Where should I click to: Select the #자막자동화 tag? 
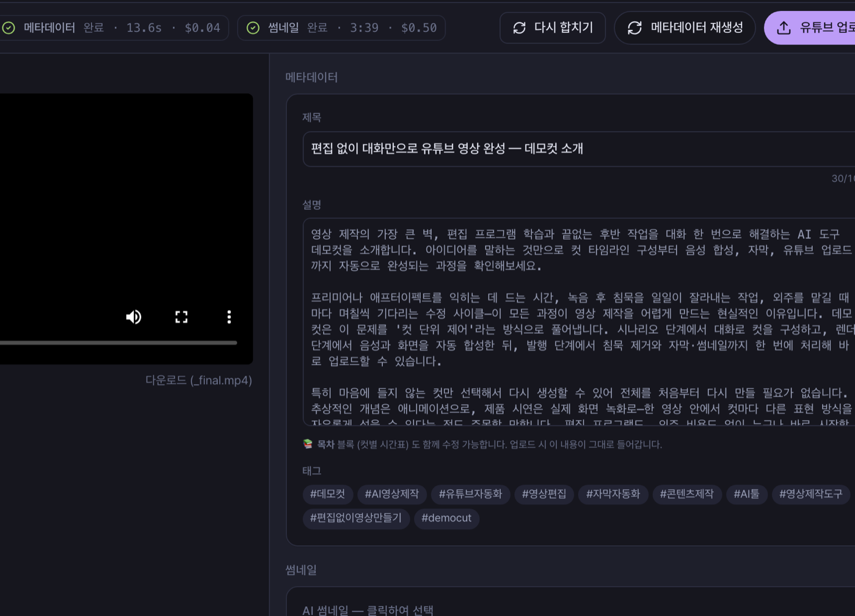[x=613, y=494]
